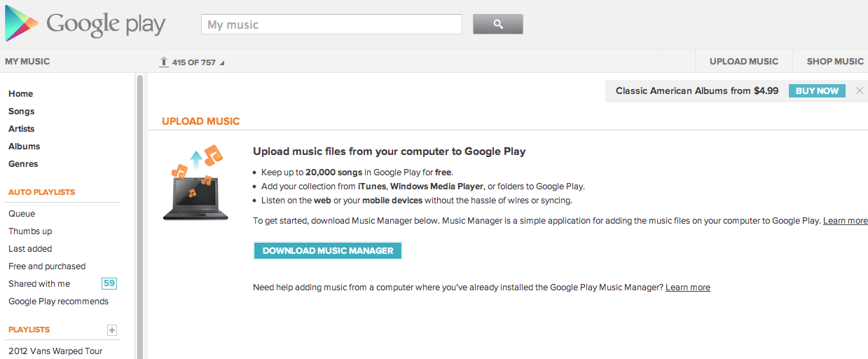Click Learn more about already installed Music Manager

[x=688, y=287]
